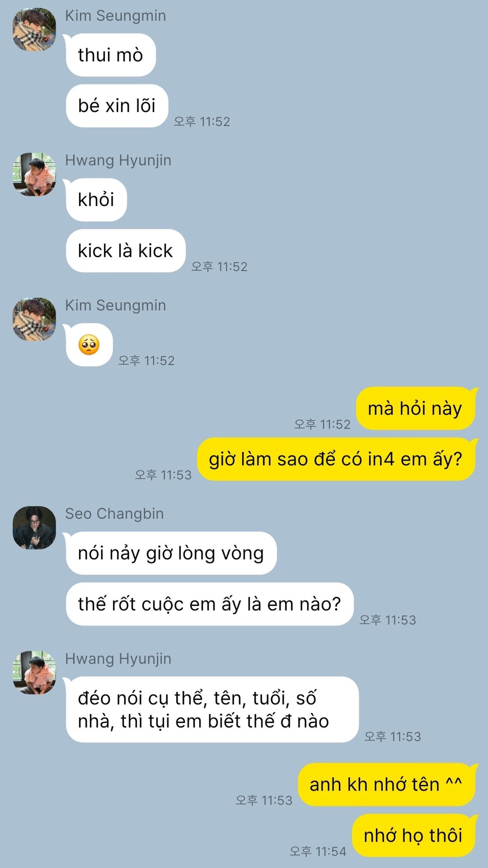Screen dimensions: 488x868
Task: Select the 'bé xin lõi' message bubble
Action: click(117, 106)
